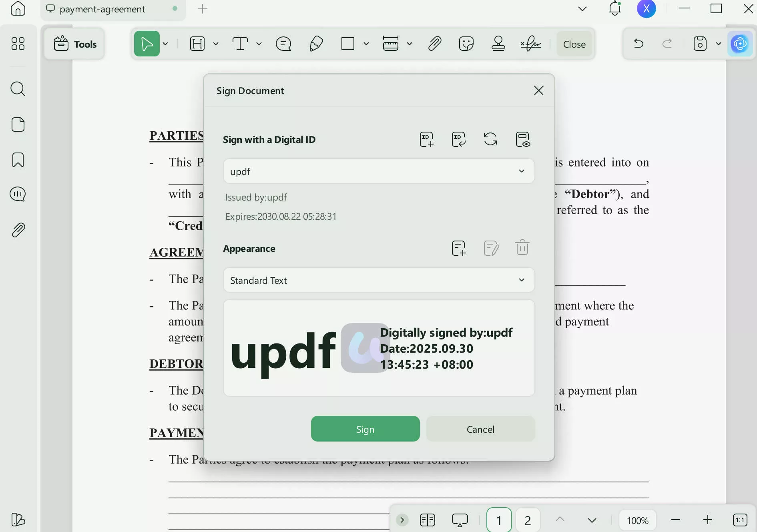This screenshot has height=532, width=757.
Task: Edit the signature appearance template
Action: (x=491, y=248)
